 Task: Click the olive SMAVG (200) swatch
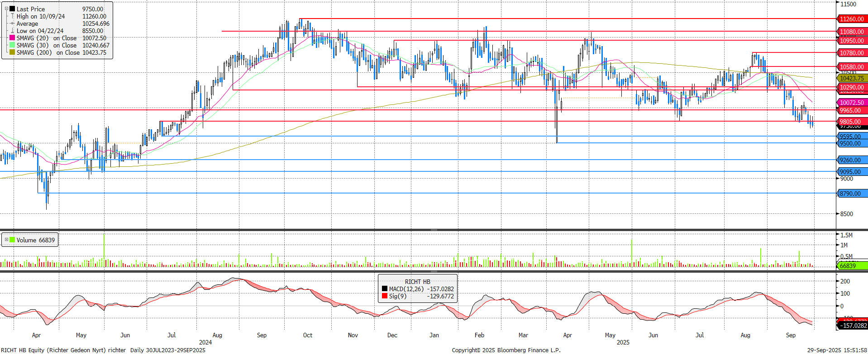[x=12, y=52]
